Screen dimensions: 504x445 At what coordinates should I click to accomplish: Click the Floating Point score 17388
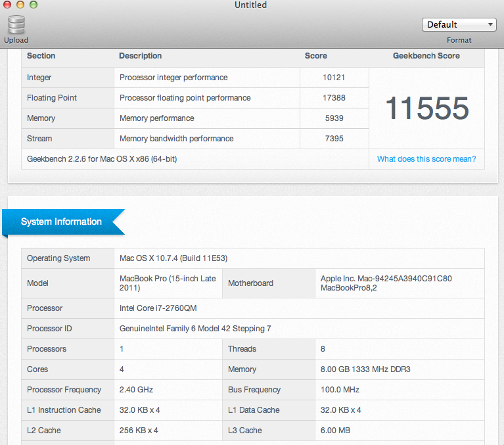coord(334,98)
